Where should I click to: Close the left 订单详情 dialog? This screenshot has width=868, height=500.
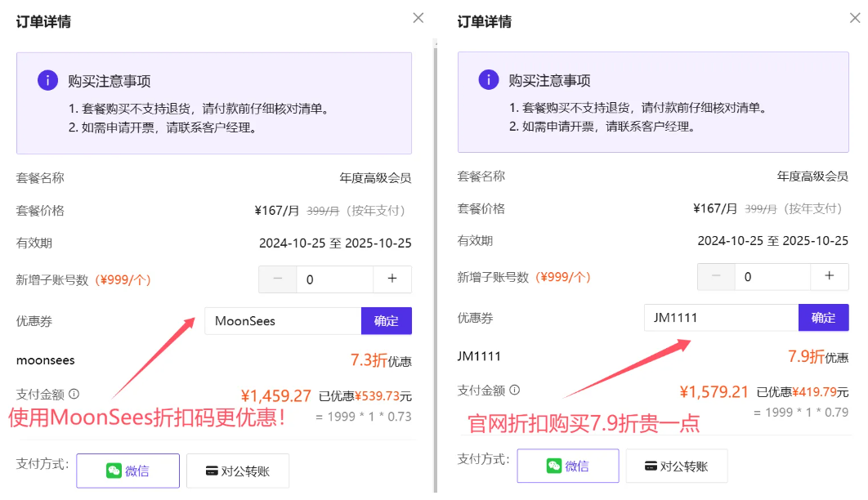tap(418, 17)
